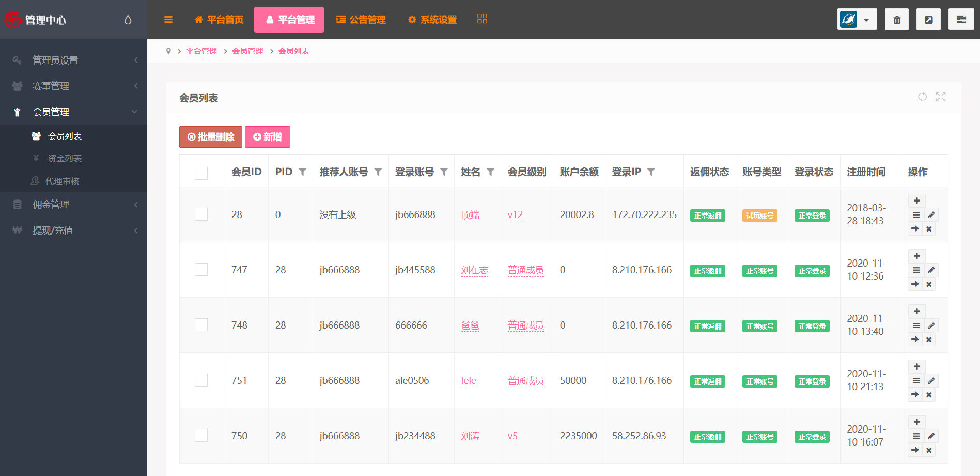This screenshot has height=476, width=980.
Task: Click the breadcrumb location pin icon
Action: 168,51
